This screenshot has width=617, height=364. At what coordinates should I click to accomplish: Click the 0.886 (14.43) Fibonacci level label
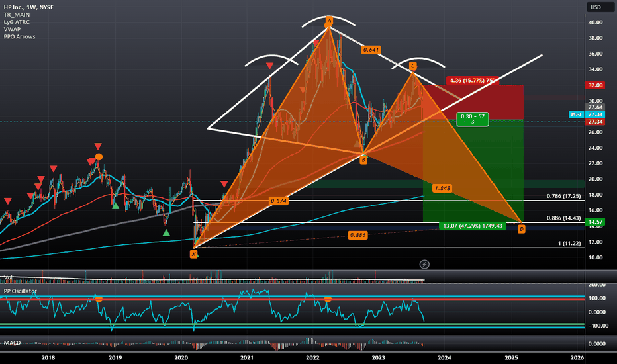[563, 218]
